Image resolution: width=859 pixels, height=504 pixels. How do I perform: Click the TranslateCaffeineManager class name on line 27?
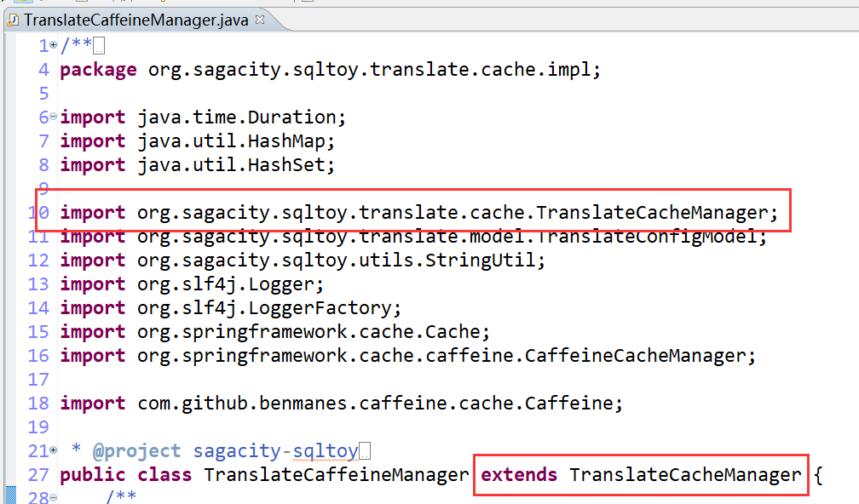[x=337, y=474]
